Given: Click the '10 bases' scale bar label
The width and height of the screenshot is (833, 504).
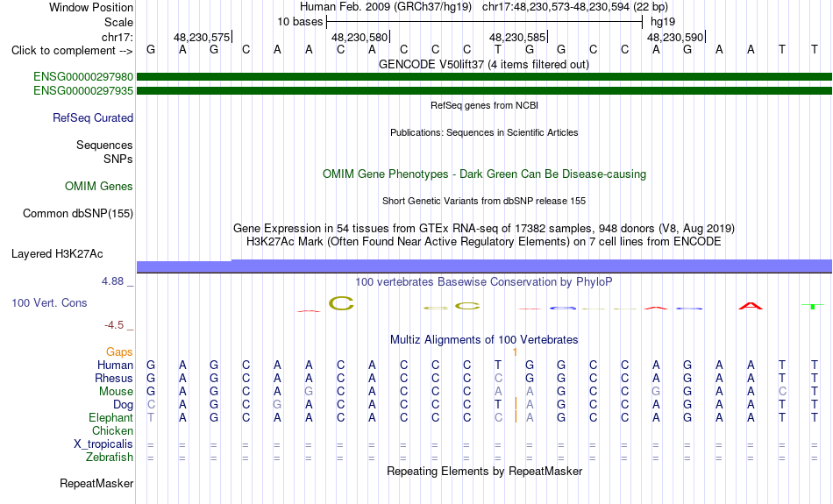Looking at the screenshot, I should point(300,22).
